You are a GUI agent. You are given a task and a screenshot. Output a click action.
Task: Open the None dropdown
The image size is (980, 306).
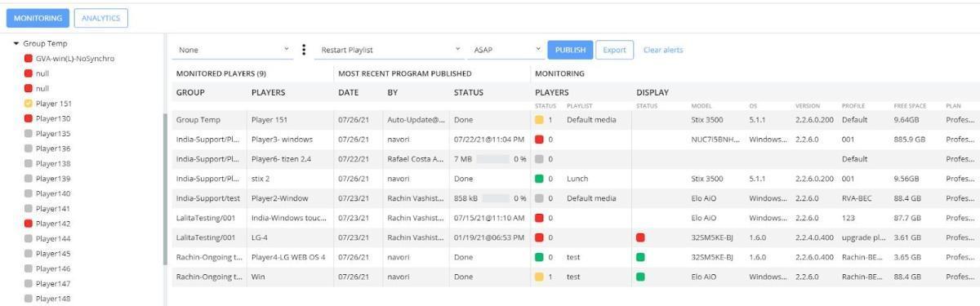[x=234, y=50]
